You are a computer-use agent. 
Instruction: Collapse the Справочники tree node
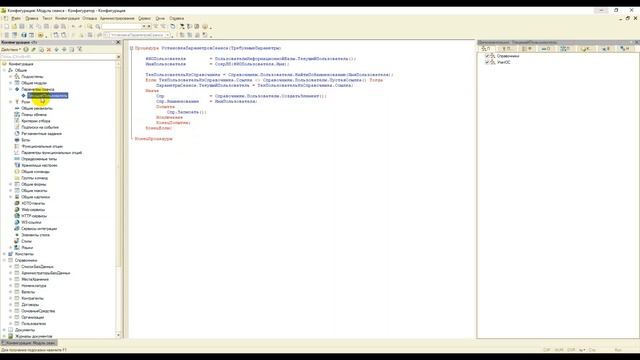4,260
